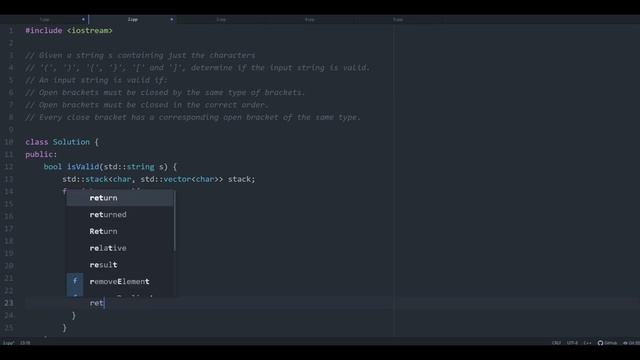Click the "public:" access specifier line

pos(41,154)
